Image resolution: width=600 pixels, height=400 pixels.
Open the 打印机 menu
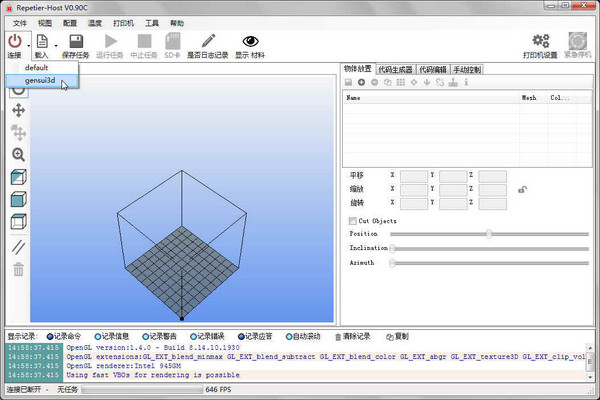pos(123,22)
